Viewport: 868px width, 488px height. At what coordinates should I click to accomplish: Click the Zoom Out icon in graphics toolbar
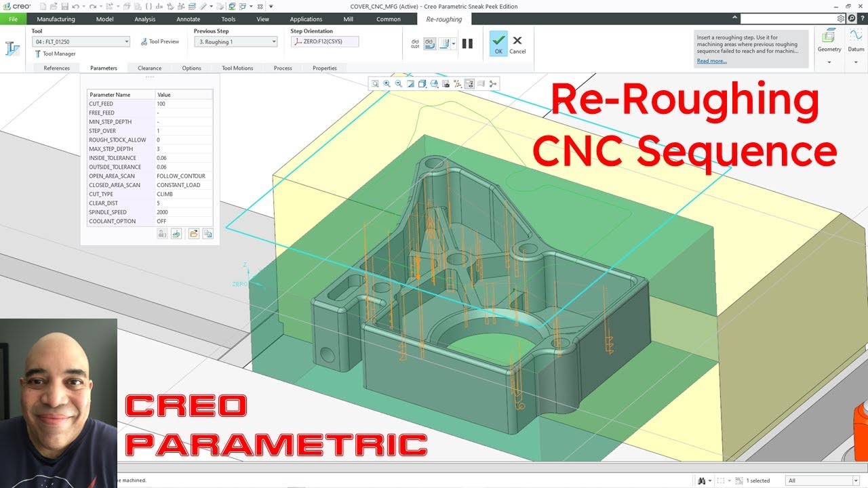[399, 83]
